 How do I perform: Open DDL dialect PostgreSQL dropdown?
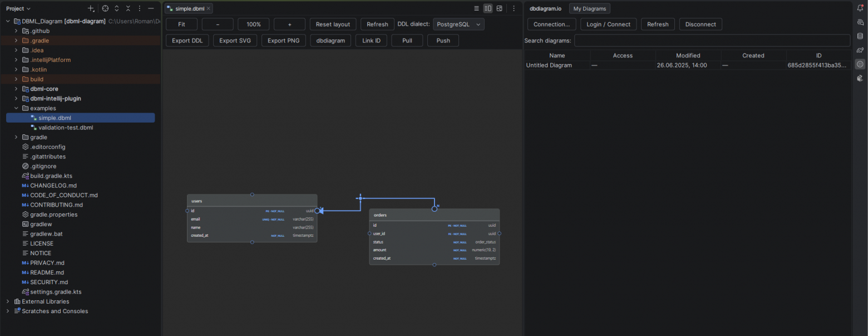point(458,25)
